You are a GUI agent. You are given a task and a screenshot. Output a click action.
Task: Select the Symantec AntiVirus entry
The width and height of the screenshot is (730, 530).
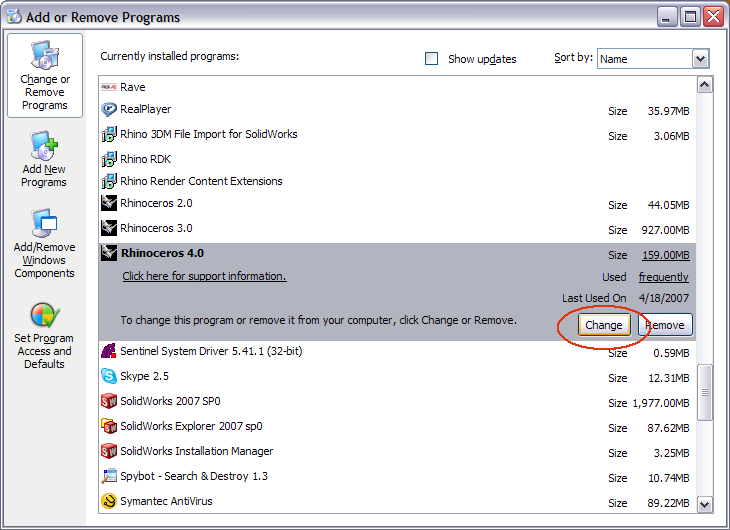click(x=166, y=501)
